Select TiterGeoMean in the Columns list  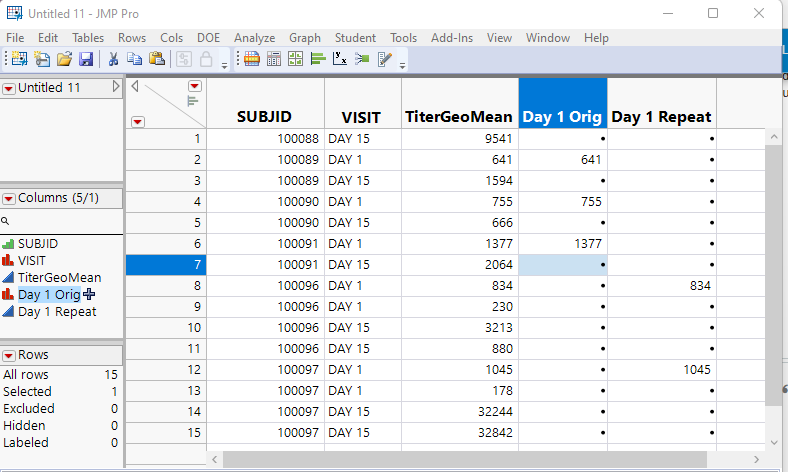click(59, 277)
